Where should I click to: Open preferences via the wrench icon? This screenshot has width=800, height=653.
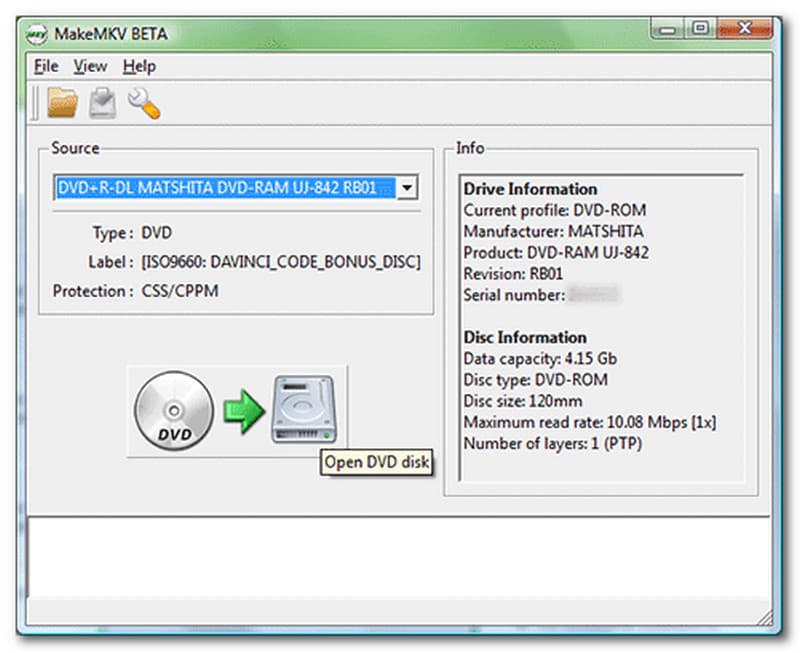[143, 102]
